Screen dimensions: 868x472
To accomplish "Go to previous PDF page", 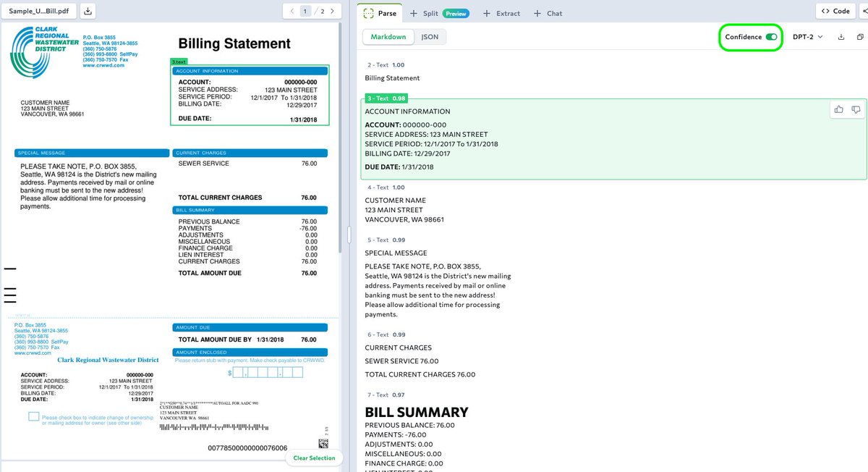I will coord(292,11).
